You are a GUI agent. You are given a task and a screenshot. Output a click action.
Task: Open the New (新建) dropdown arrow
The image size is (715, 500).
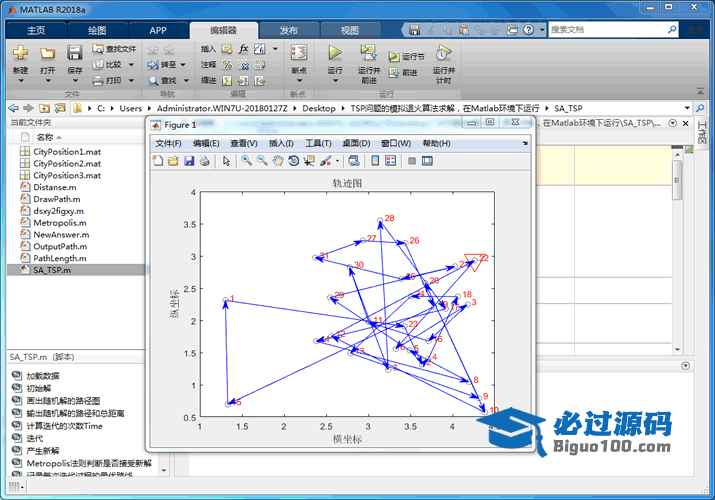21,81
